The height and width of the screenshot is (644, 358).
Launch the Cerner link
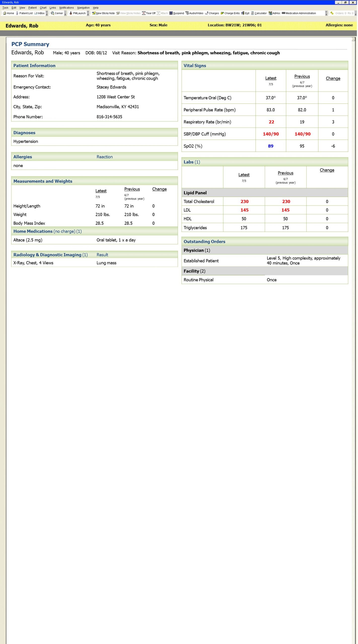click(x=57, y=13)
